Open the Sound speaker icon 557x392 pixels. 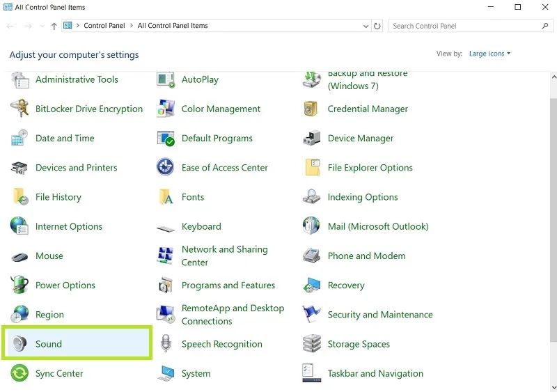coord(19,344)
